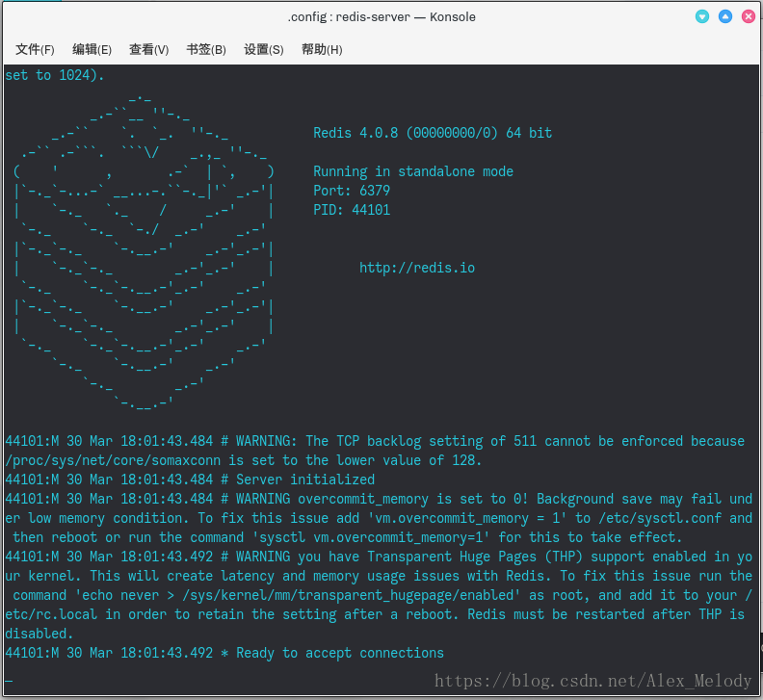Open the 帮助(H) Help menu
Image resolution: width=763 pixels, height=700 pixels.
[322, 50]
